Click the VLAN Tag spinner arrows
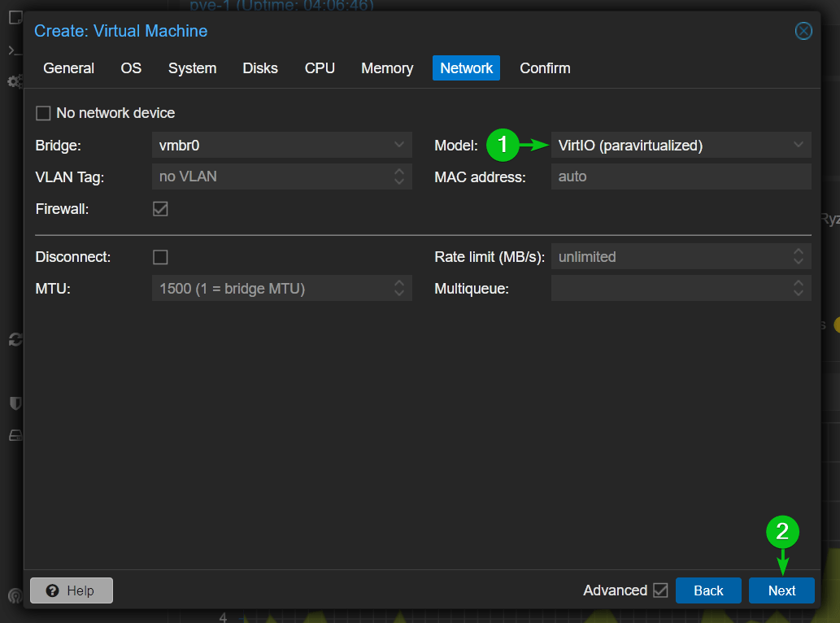This screenshot has width=840, height=623. tap(399, 176)
